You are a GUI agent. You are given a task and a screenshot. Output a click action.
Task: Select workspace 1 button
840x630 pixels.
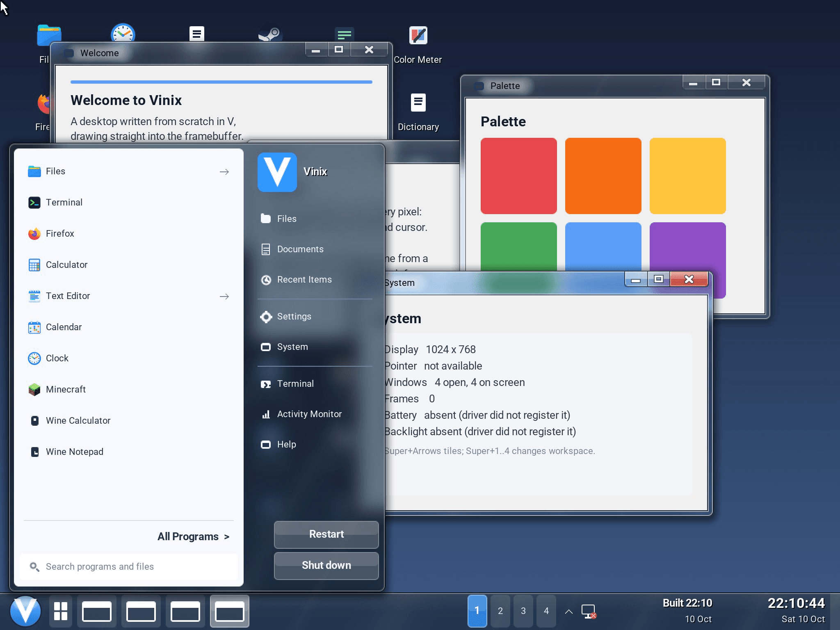pos(477,611)
